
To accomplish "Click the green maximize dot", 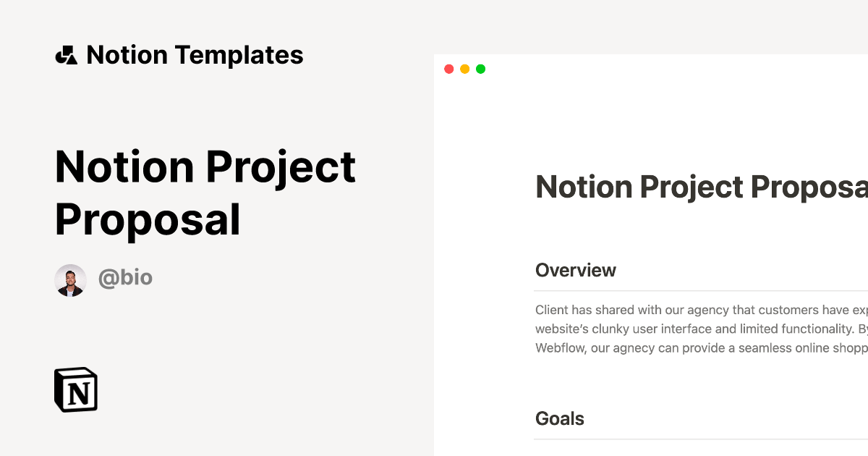I will (x=480, y=69).
